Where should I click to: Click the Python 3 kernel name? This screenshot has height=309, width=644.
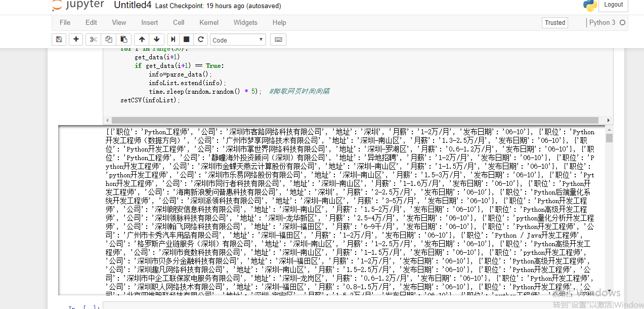coord(603,22)
